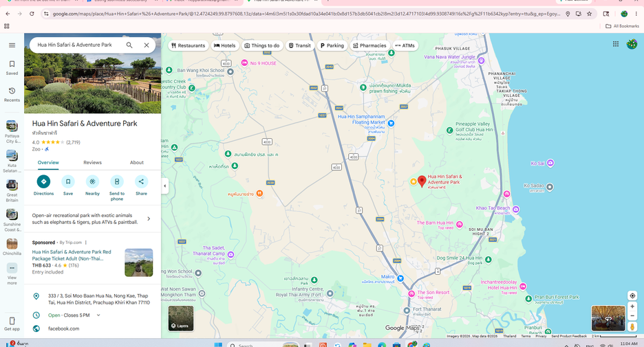644x347 pixels.
Task: Collapse the side panel arrow
Action: [x=164, y=186]
